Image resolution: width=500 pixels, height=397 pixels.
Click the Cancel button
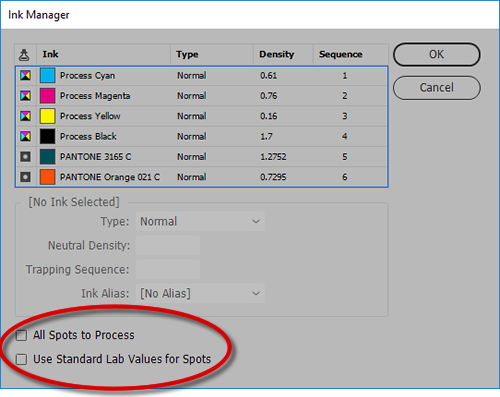pos(437,88)
